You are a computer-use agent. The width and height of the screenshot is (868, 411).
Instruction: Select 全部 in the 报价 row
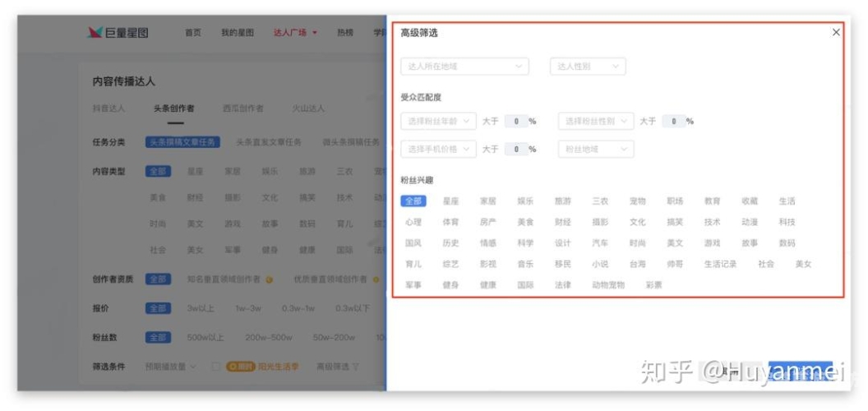(x=158, y=308)
